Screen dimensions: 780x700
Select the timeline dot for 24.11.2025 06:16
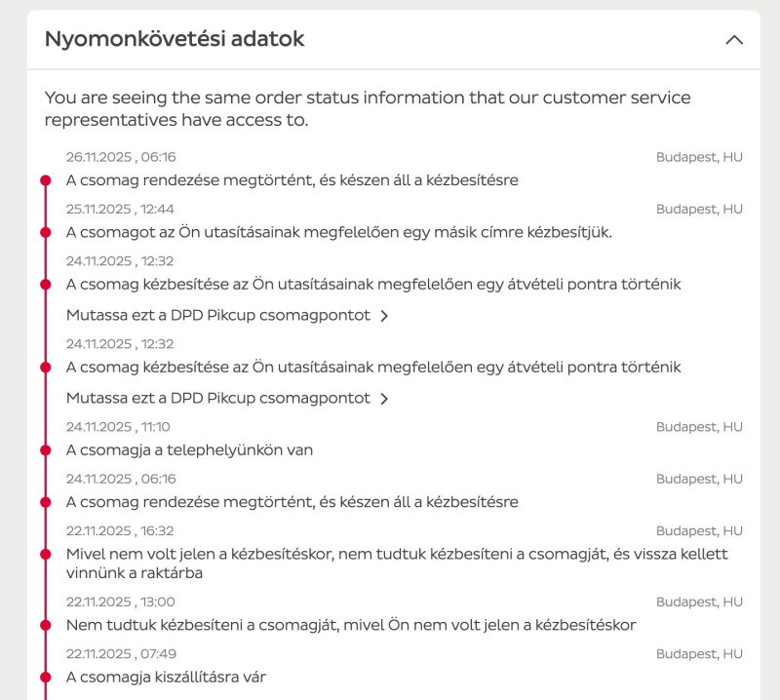pyautogui.click(x=45, y=502)
